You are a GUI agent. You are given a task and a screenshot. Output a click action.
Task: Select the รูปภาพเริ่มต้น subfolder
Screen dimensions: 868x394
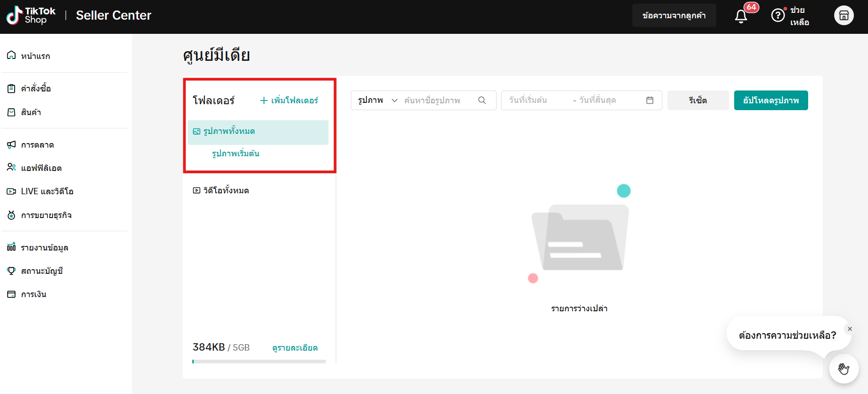coord(236,154)
